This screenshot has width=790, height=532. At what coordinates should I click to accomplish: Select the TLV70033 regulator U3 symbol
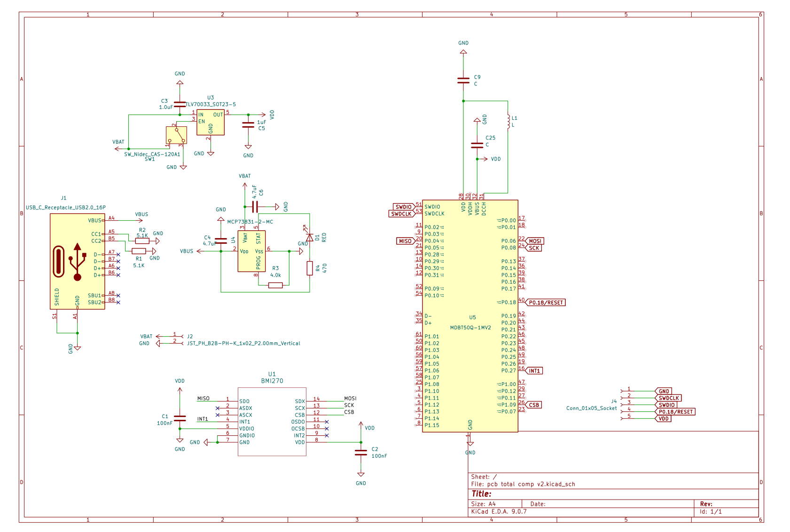pyautogui.click(x=210, y=123)
